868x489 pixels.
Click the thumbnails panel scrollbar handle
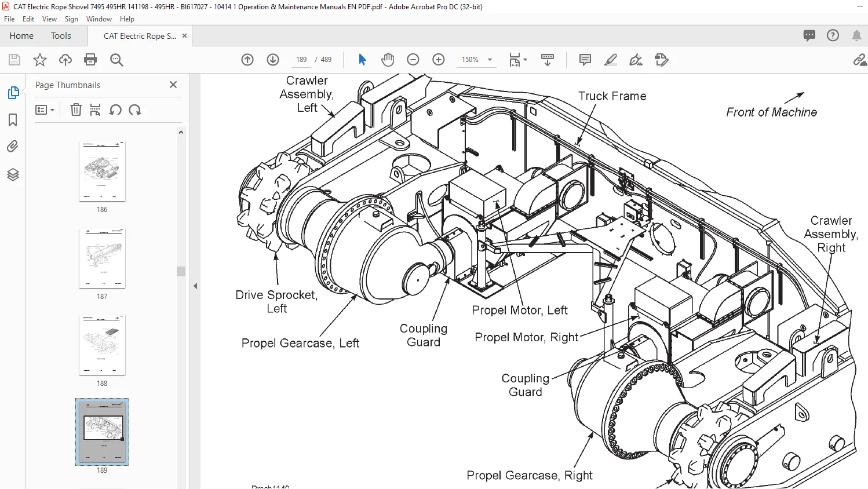(x=181, y=271)
